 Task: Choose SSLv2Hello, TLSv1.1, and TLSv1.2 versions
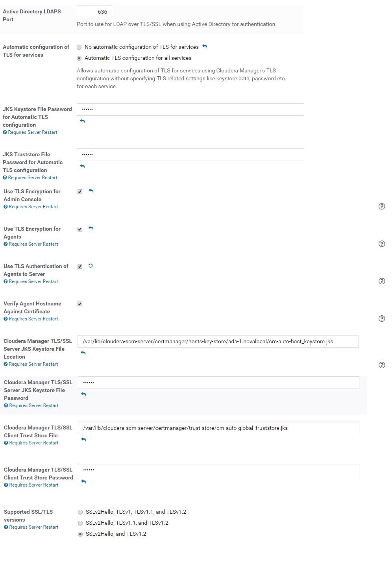coord(80,523)
